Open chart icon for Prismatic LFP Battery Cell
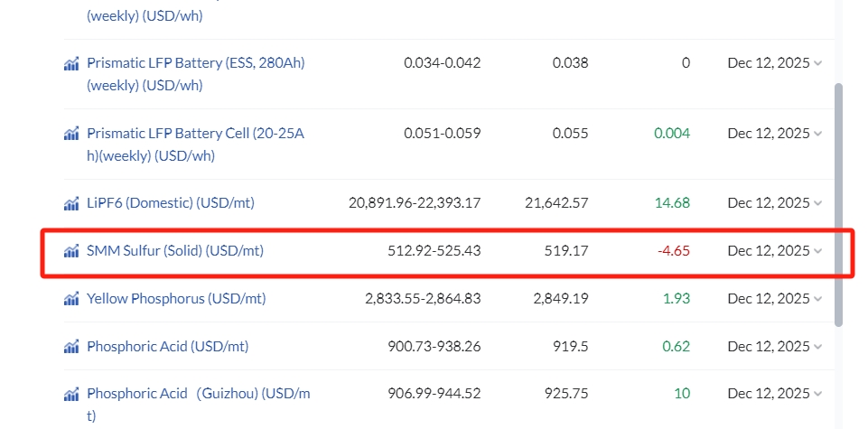This screenshot has width=868, height=429. click(x=70, y=134)
